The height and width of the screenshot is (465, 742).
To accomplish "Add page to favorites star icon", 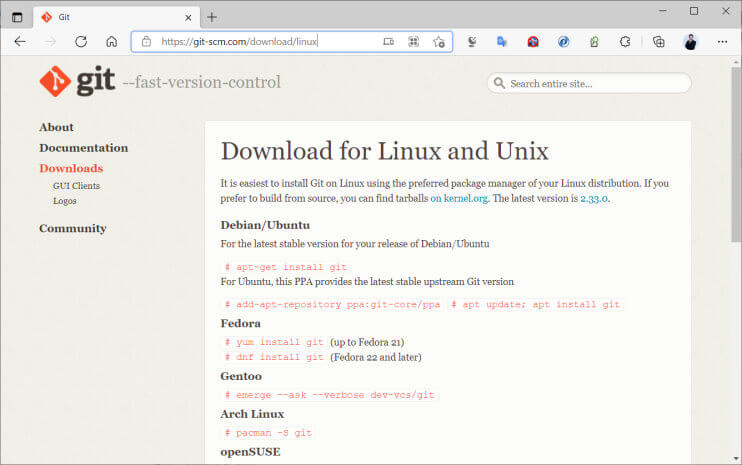I will tap(439, 42).
